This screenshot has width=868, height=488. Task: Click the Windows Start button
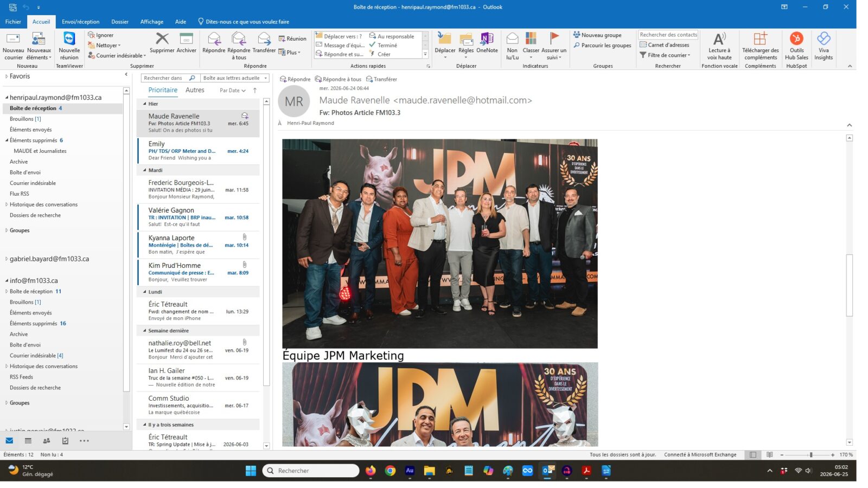251,471
